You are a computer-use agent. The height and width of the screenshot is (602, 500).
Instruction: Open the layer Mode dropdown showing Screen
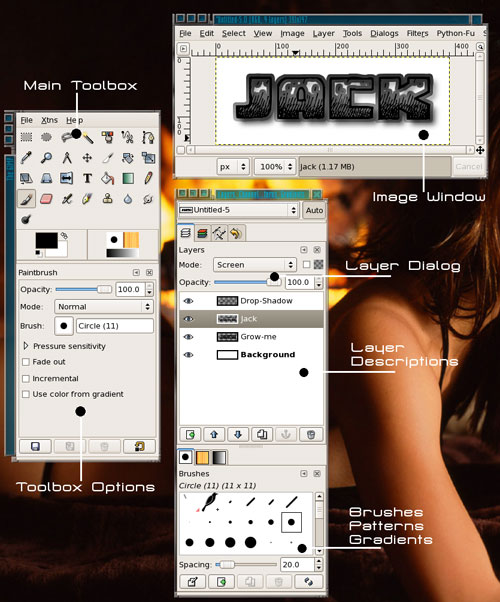(x=255, y=265)
